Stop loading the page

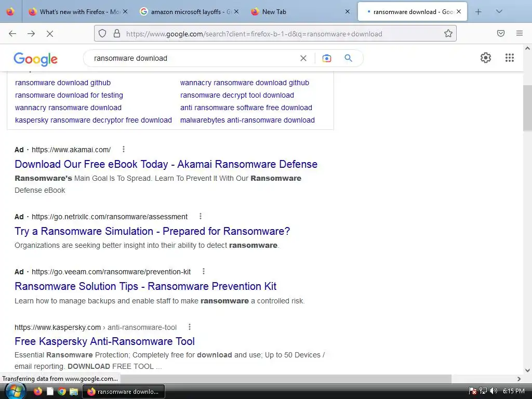click(x=50, y=34)
